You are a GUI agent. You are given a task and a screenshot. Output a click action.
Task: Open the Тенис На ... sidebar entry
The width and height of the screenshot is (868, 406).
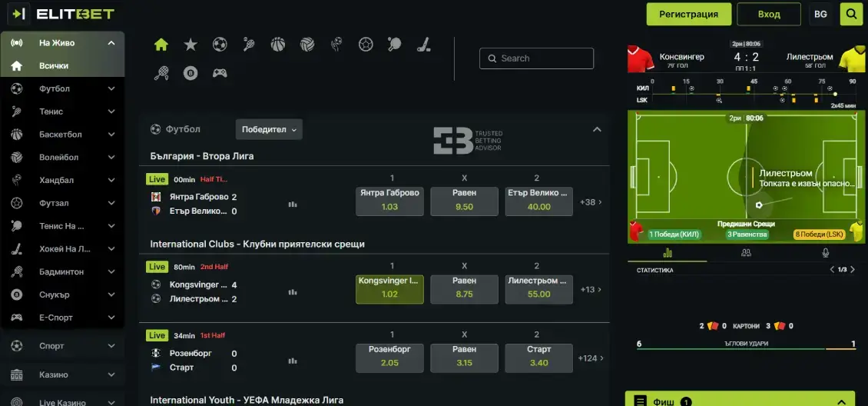[62, 226]
